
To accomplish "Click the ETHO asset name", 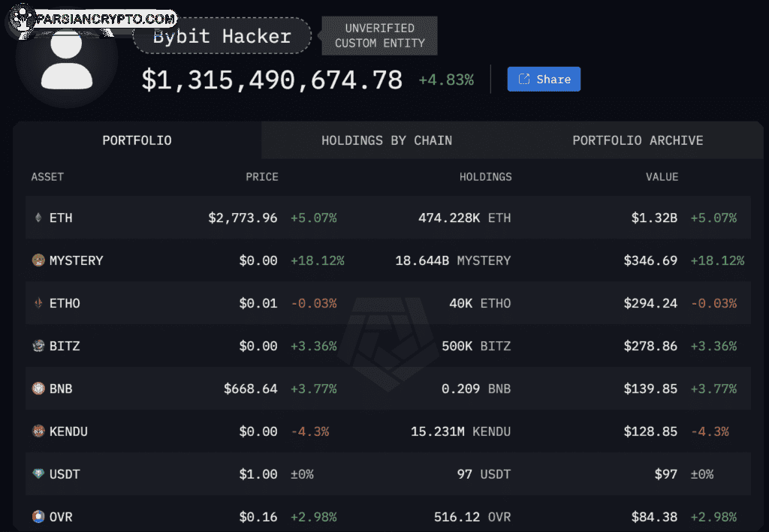I will 65,303.
